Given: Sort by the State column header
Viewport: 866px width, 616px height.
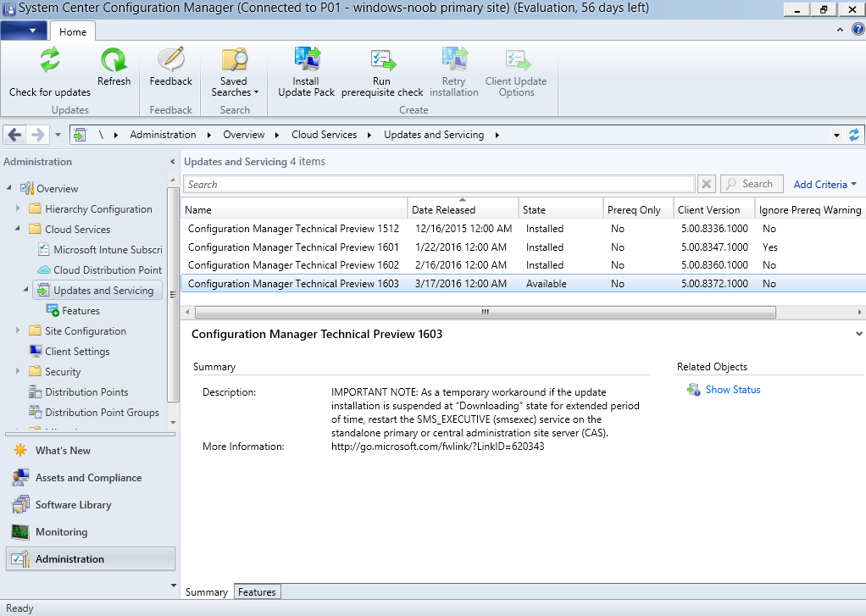Looking at the screenshot, I should point(561,209).
